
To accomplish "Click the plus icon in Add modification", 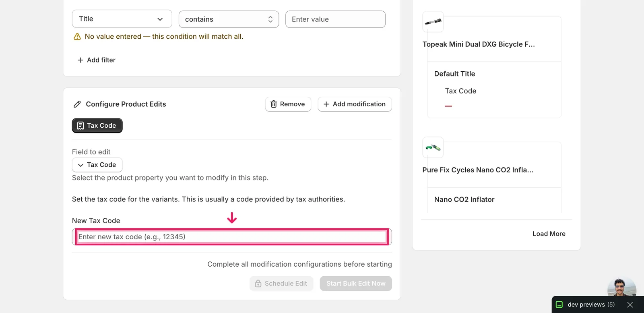I will [x=326, y=104].
